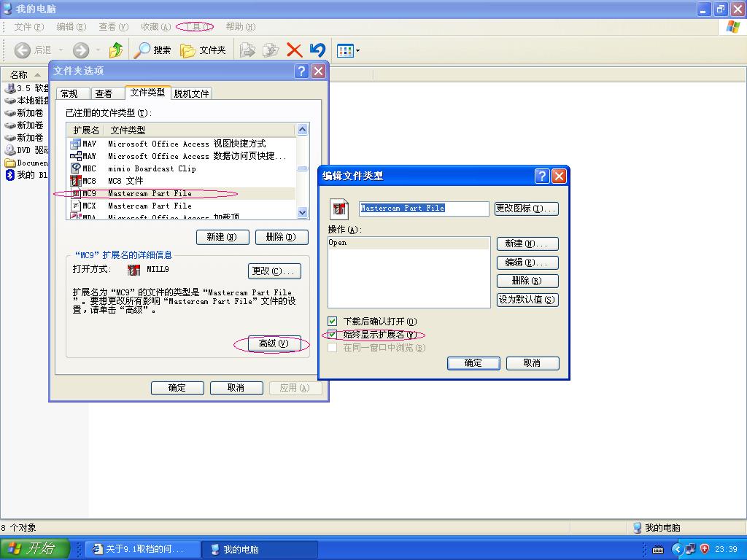Select the 本地磁盘 drive item
Image resolution: width=747 pixels, height=560 pixels.
tap(27, 101)
